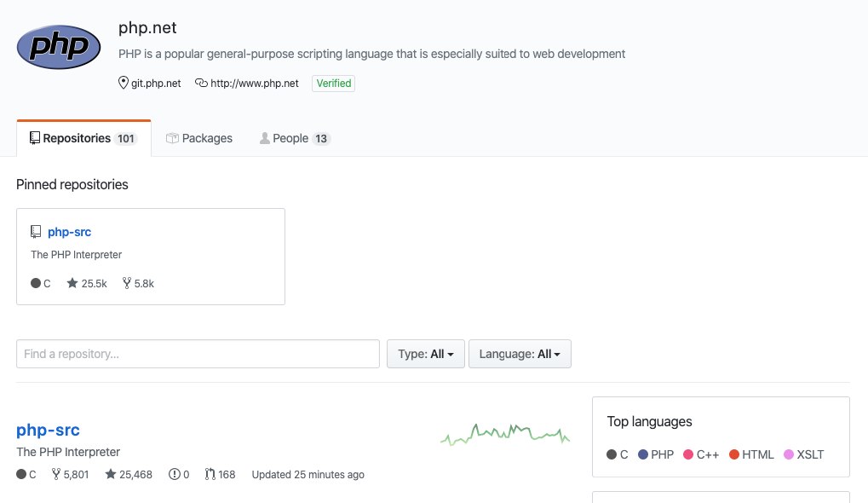Click the 'Top languages' heading
The image size is (868, 503).
point(649,421)
